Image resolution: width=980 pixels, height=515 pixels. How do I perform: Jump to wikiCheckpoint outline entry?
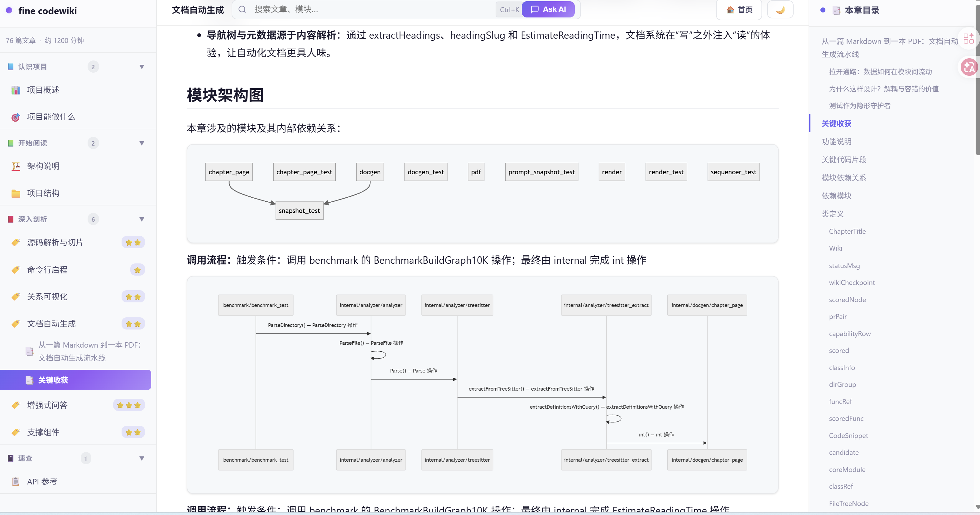tap(852, 283)
